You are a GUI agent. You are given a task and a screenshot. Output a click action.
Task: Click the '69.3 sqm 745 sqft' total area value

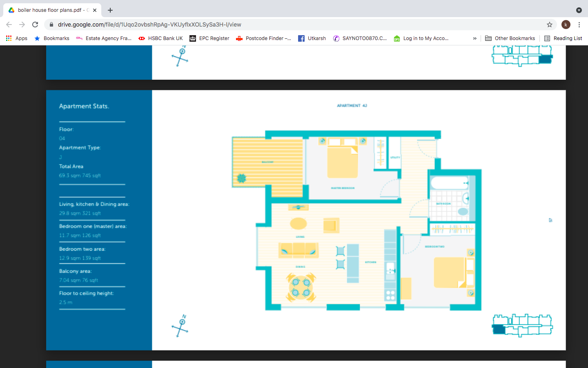[80, 175]
